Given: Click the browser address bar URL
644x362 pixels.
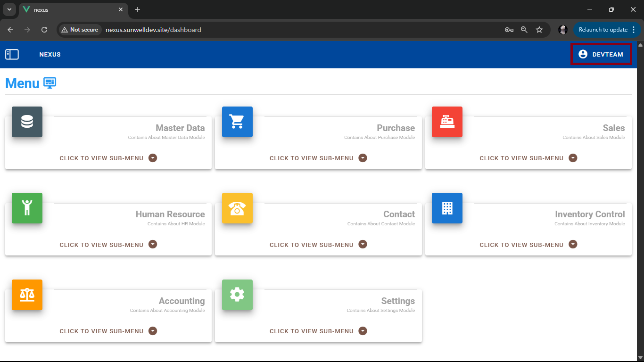Looking at the screenshot, I should tap(153, 30).
